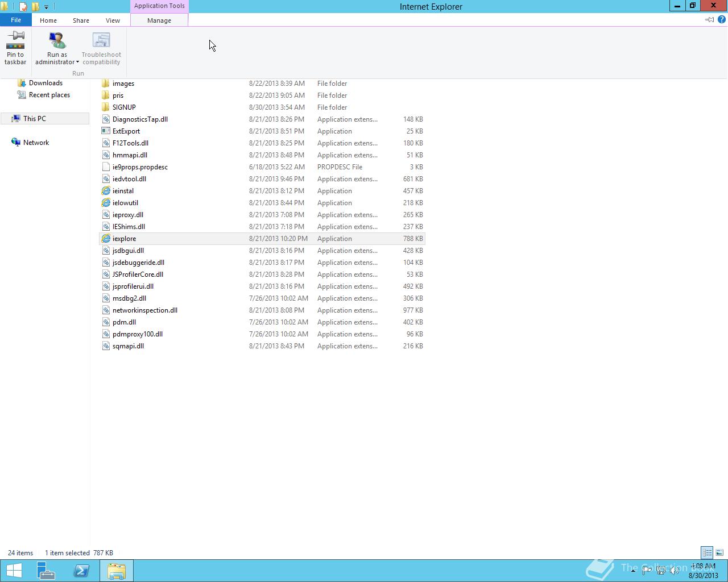Click New folder icon in quick access toolbar

pos(35,7)
